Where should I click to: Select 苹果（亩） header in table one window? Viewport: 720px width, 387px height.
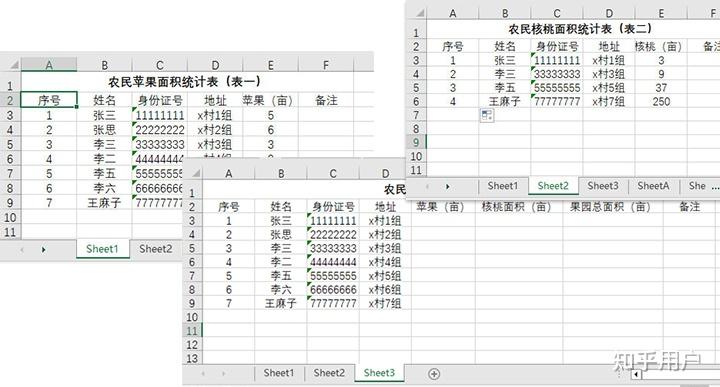270,100
